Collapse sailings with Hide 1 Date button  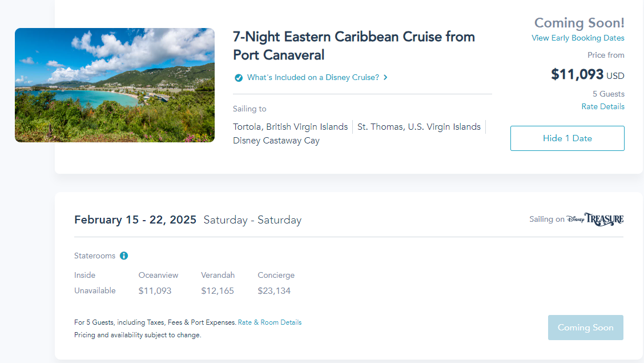pos(567,138)
